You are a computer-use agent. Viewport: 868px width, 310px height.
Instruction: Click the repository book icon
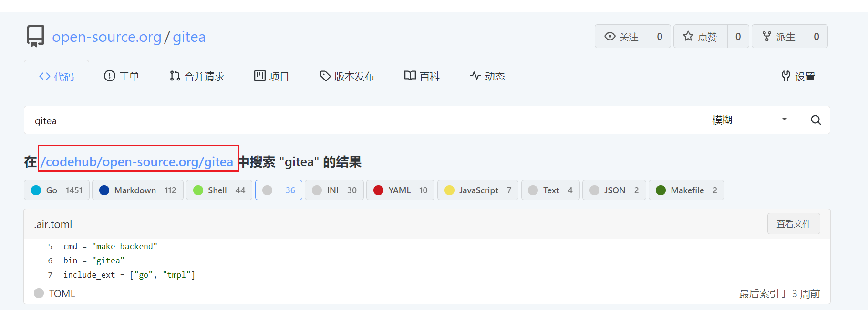(35, 36)
